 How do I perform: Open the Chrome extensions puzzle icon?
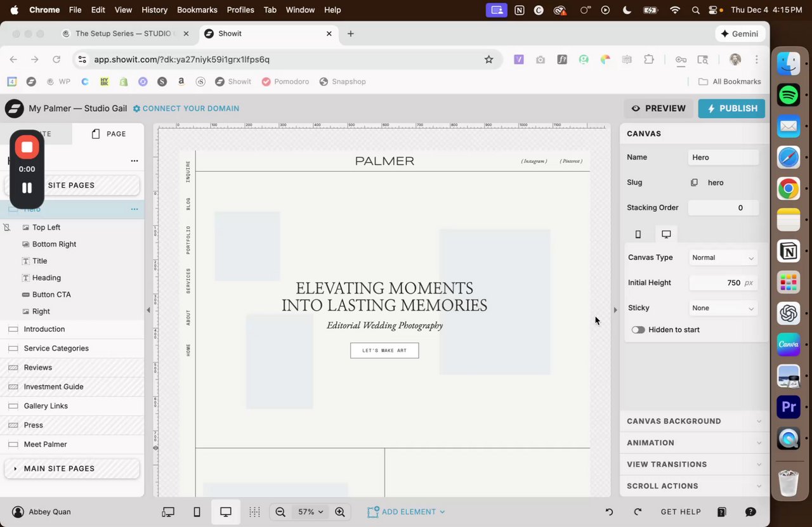(648, 60)
